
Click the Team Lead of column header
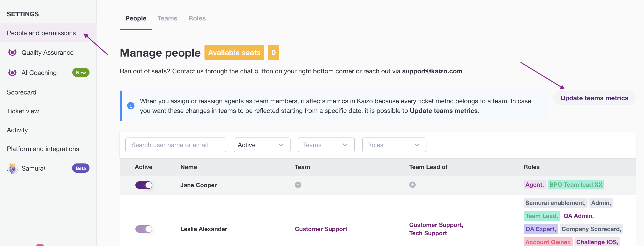(x=428, y=167)
